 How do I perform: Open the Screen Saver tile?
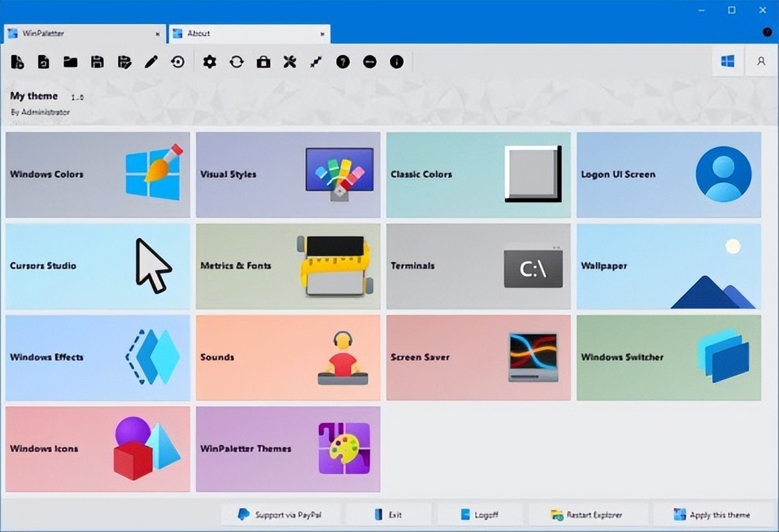click(x=478, y=357)
